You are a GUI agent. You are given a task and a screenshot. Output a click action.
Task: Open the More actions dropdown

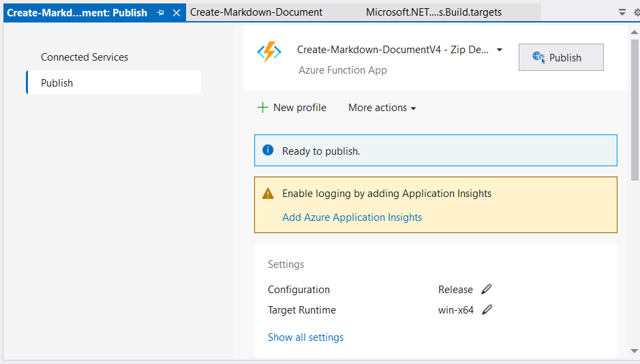click(382, 108)
